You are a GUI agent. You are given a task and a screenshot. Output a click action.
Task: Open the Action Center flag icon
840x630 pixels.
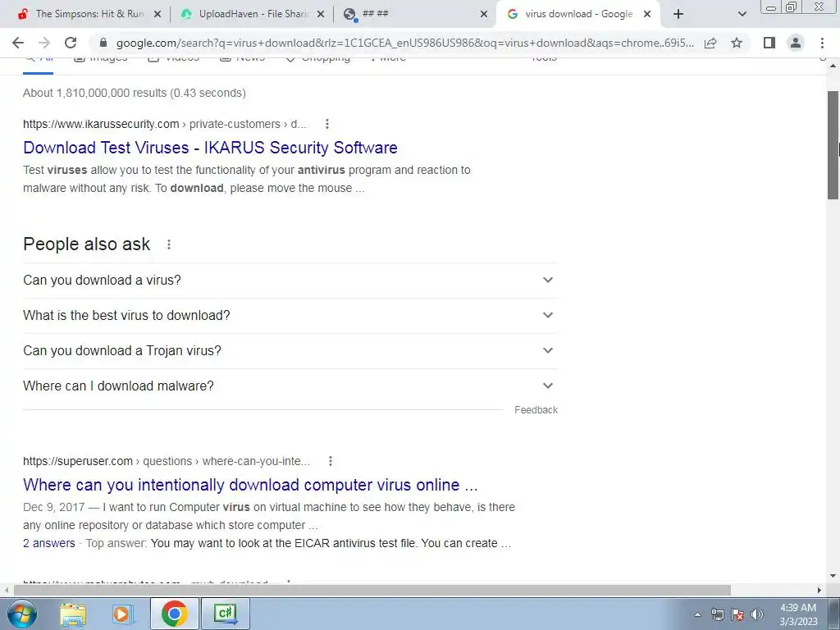tap(737, 614)
